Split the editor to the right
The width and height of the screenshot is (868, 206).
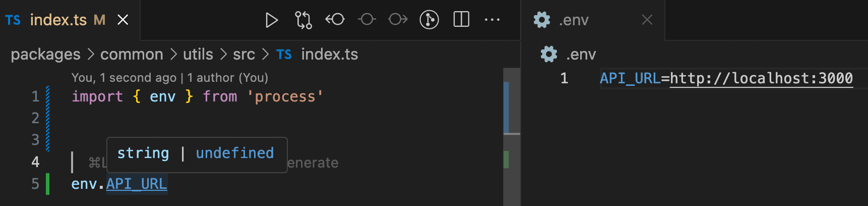(x=461, y=20)
